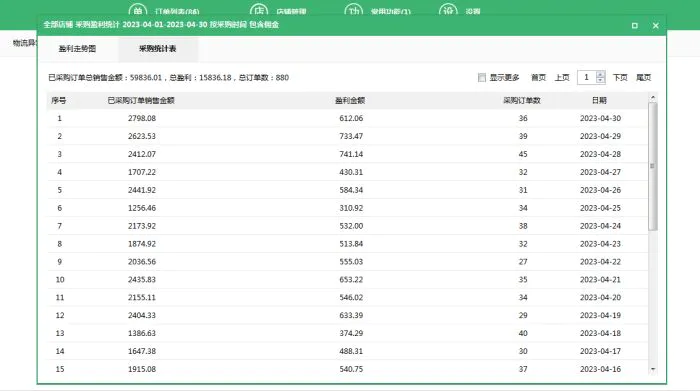Select sales amount 2036.56
The height and width of the screenshot is (391, 700).
[142, 262]
